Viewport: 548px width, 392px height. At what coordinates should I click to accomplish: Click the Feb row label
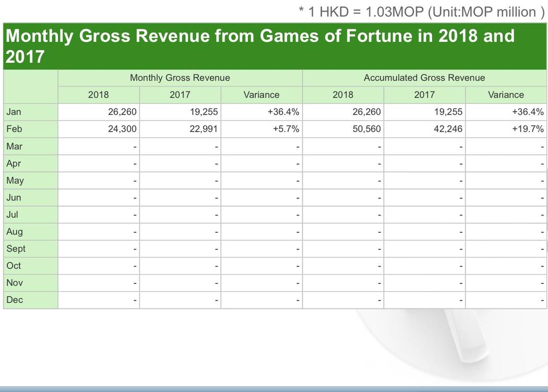click(x=14, y=129)
